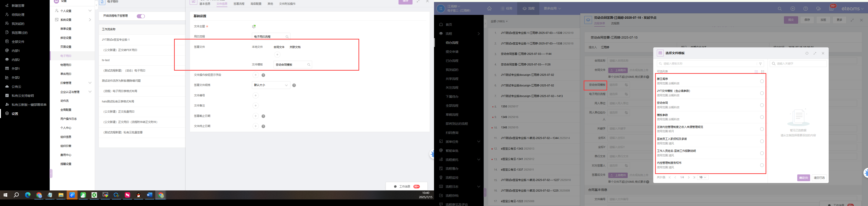868x206 pixels.
Task: Open Windows Start menu
Action: [x=5, y=195]
